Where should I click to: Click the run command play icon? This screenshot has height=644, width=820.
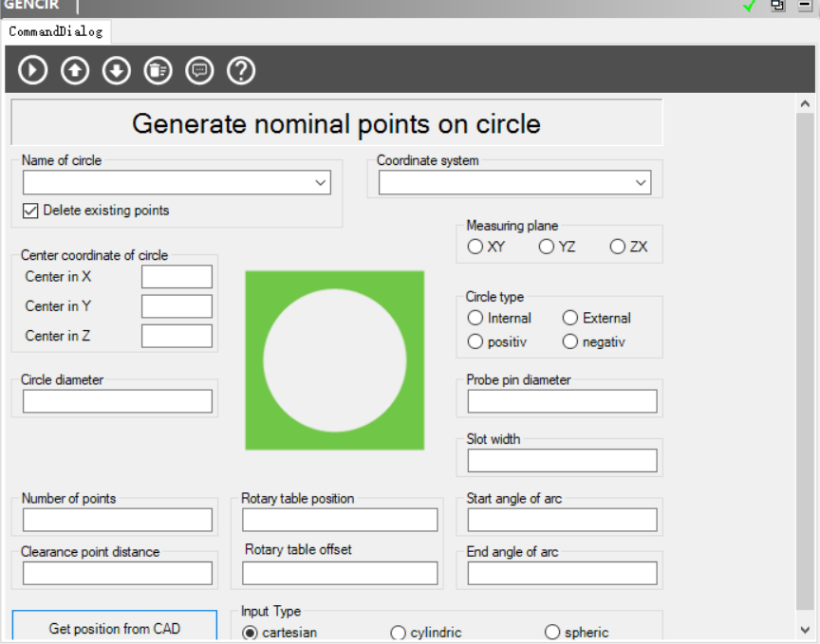pyautogui.click(x=33, y=70)
